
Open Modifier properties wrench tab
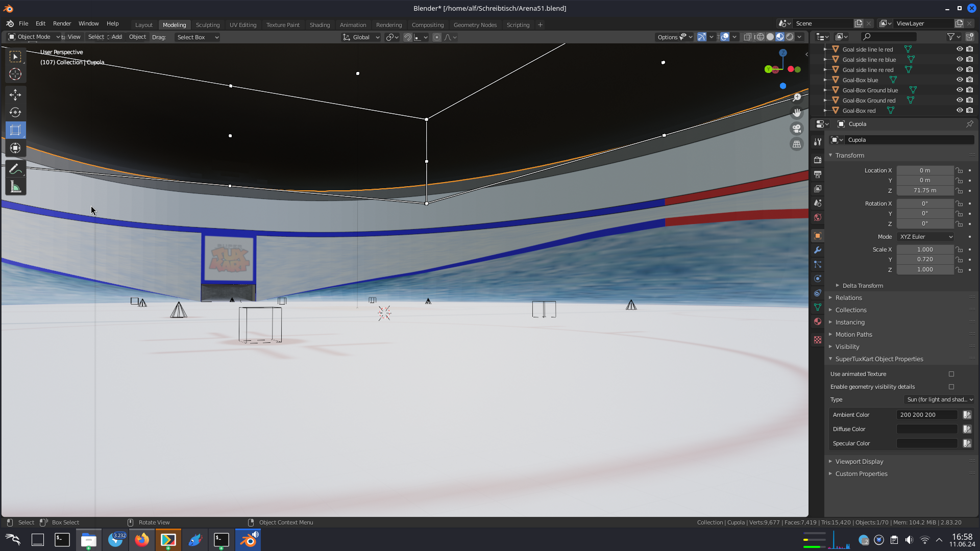tap(818, 250)
